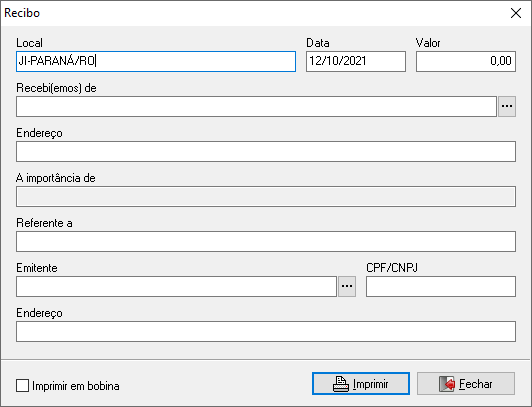Focus the Local field containing JI-PARANÁ/RO
This screenshot has width=532, height=407.
click(x=156, y=61)
